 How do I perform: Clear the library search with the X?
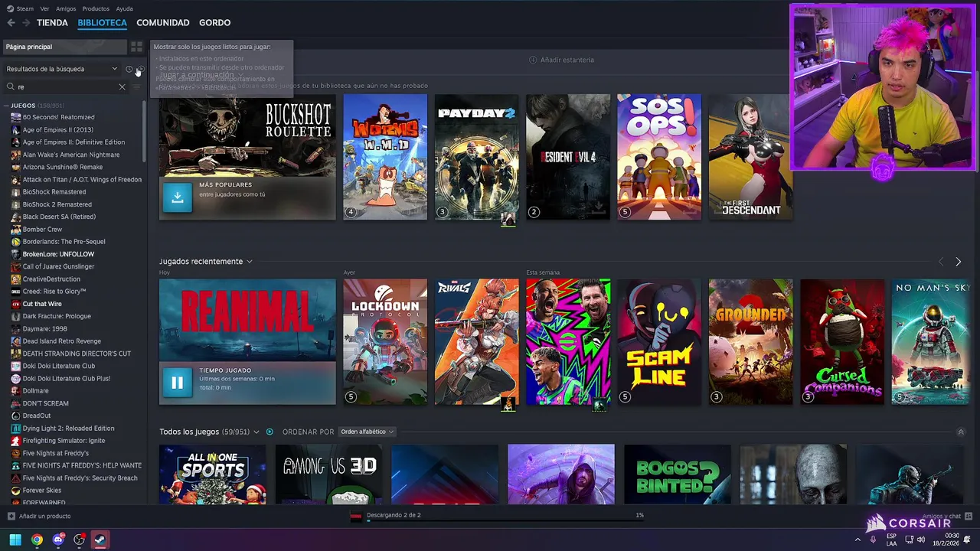(x=122, y=87)
